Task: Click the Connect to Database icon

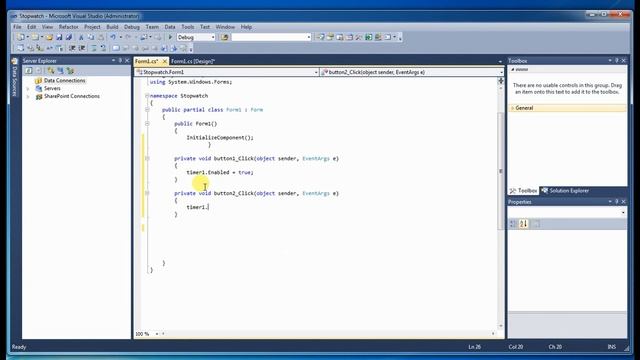Action: tap(51, 71)
